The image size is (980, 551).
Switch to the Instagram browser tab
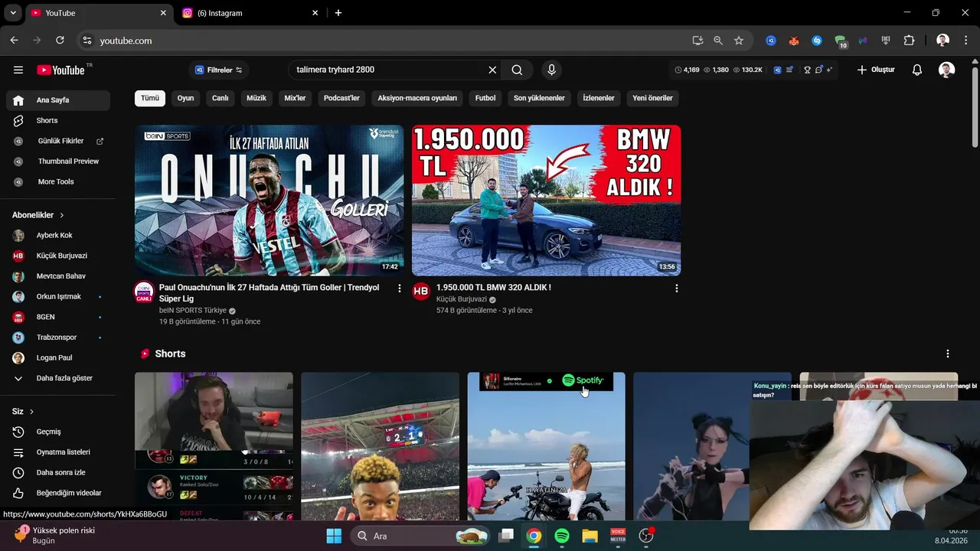coord(249,13)
